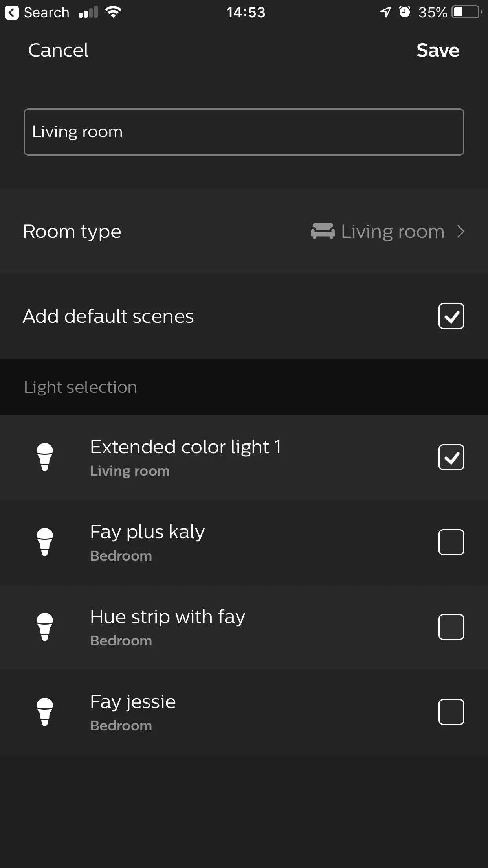
Task: Expand the Room type chevron
Action: [x=461, y=231]
